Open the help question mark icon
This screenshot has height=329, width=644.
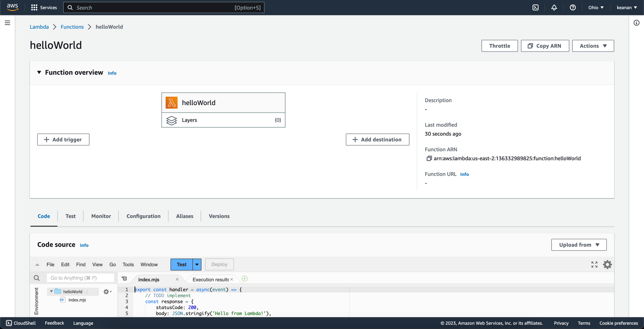573,7
